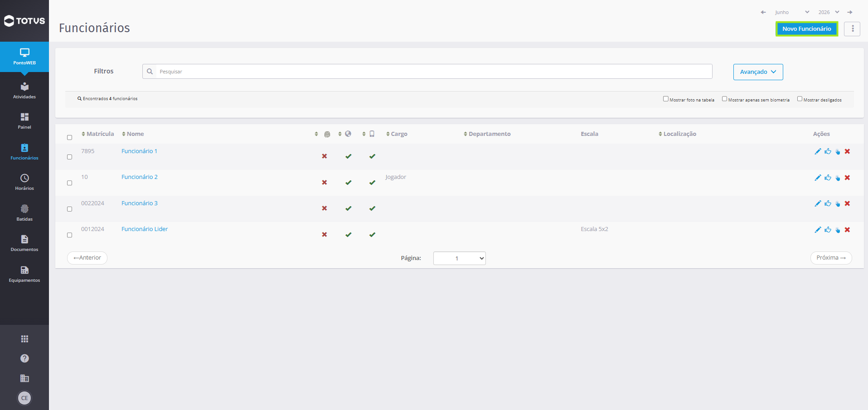Screen dimensions: 868x410
Task: Edit Funcionário 1 with pencil icon
Action: point(818,151)
